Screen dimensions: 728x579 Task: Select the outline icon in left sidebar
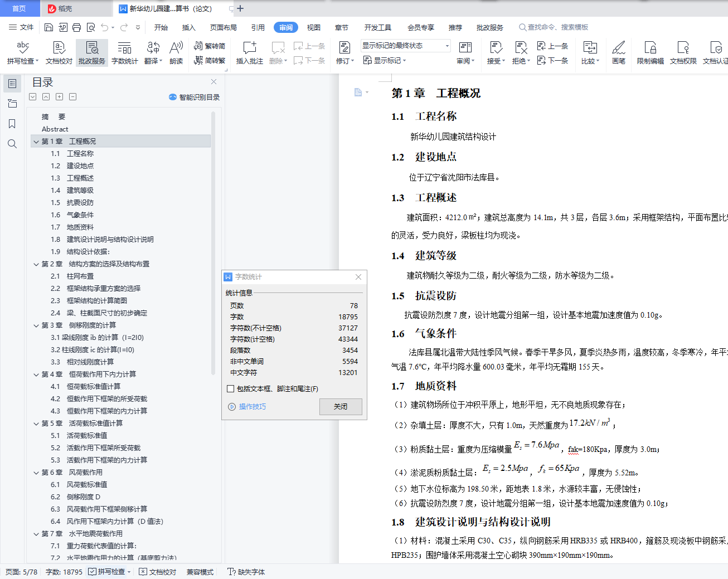point(12,84)
